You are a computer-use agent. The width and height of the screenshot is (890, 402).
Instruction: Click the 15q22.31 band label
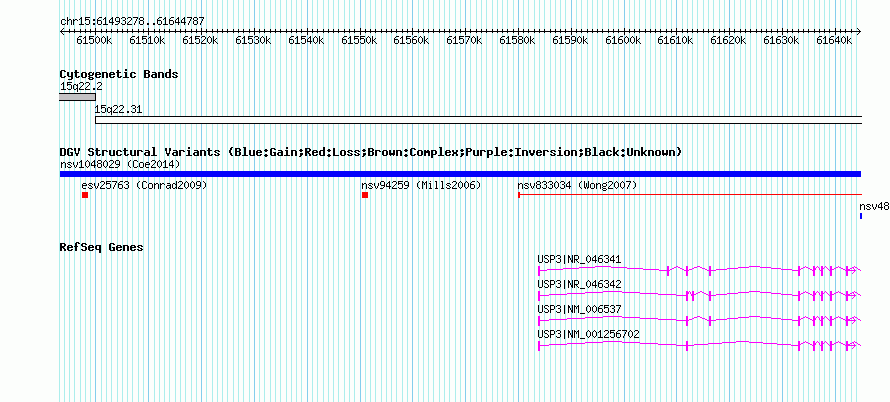click(118, 109)
